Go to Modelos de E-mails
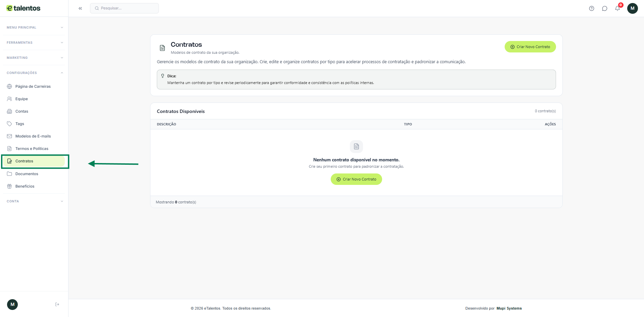Screen dimensions: 644x317 pos(33,136)
